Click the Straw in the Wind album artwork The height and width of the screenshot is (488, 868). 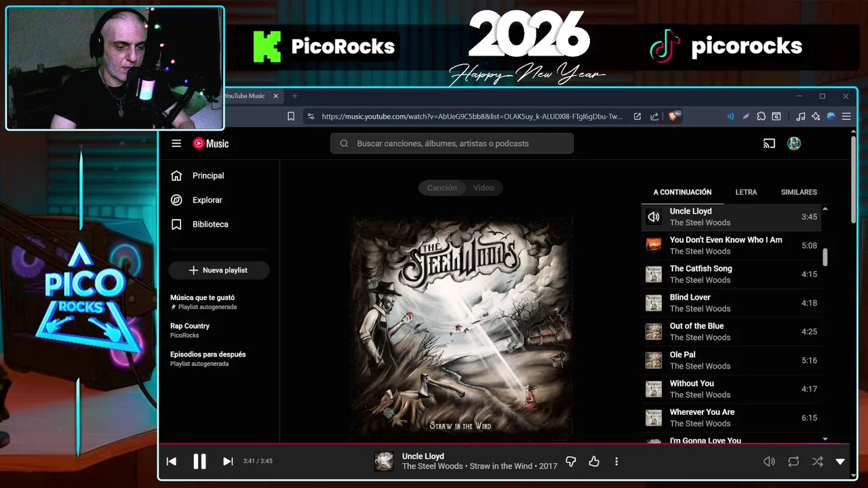pyautogui.click(x=462, y=328)
